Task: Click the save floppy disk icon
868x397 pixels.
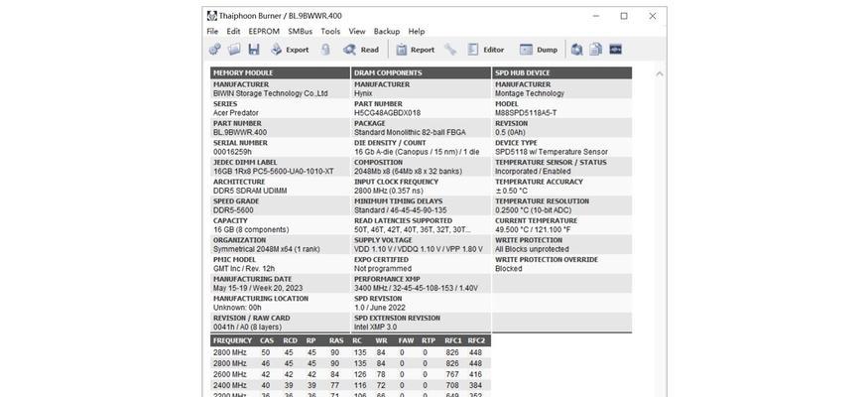Action: pyautogui.click(x=254, y=50)
